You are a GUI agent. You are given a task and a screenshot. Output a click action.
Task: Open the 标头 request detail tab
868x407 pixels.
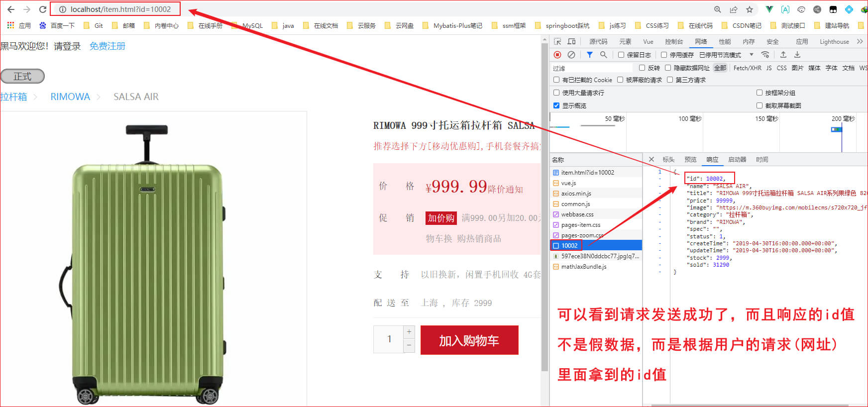(668, 160)
